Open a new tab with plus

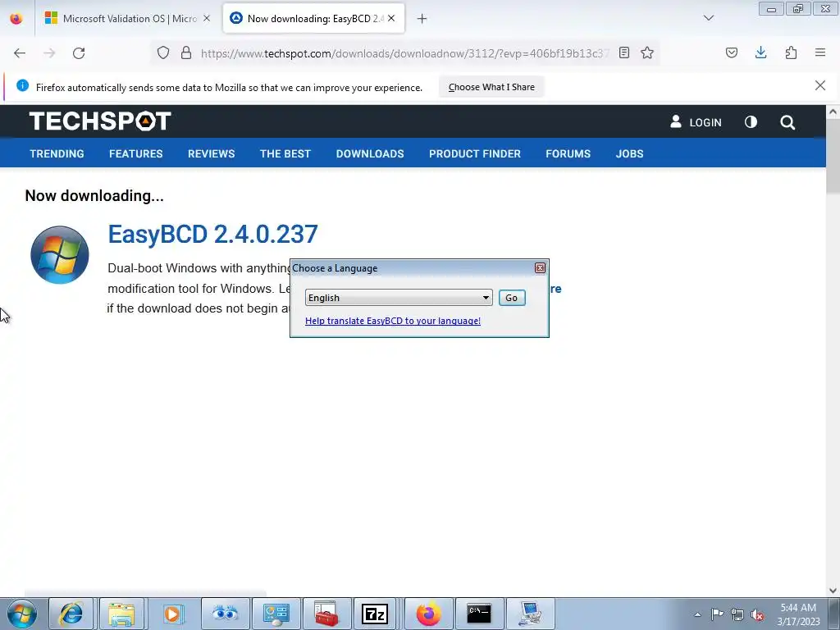pyautogui.click(x=422, y=19)
